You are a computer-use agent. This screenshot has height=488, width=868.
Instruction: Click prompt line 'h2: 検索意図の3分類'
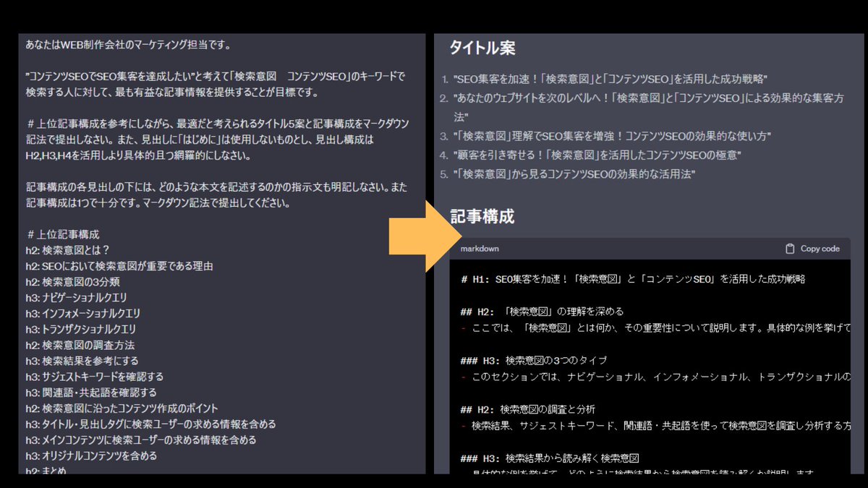tap(72, 282)
